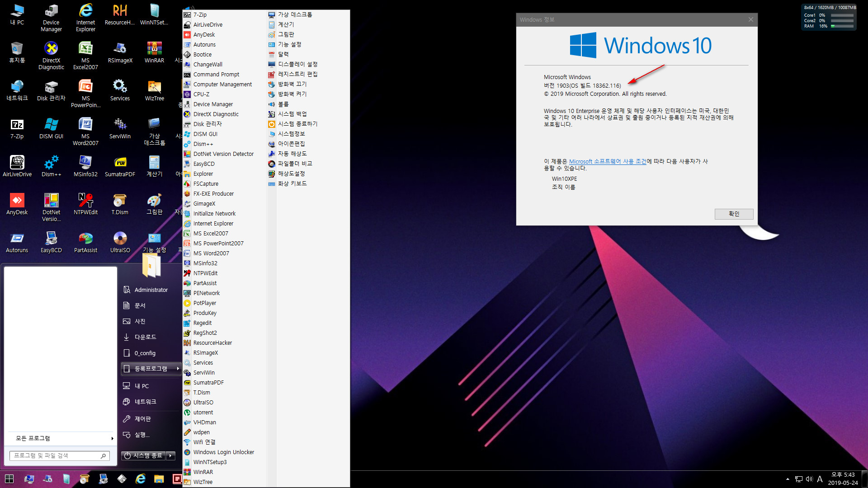
Task: Open 다운로드 from the start menu
Action: (151, 337)
